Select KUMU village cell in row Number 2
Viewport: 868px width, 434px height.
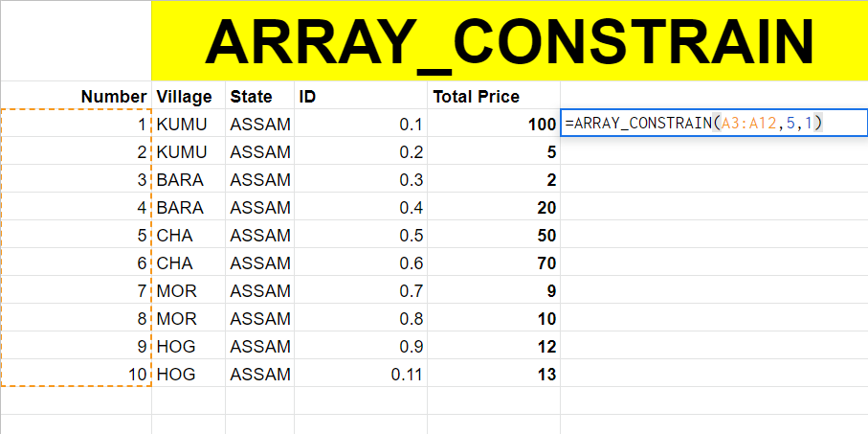click(x=189, y=150)
